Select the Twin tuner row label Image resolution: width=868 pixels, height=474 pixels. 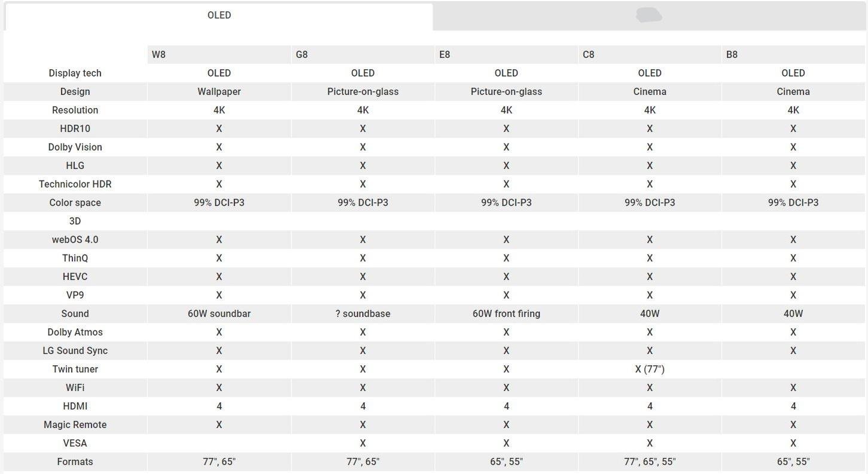(75, 369)
